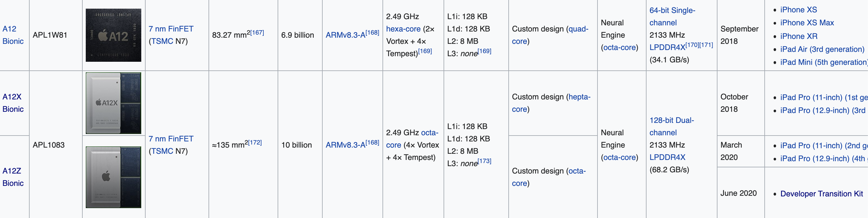Open the hepta-core link

point(551,103)
